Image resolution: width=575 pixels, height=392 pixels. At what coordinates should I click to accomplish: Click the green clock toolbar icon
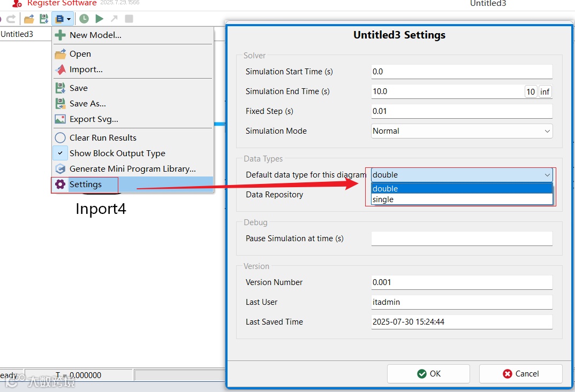pyautogui.click(x=84, y=19)
